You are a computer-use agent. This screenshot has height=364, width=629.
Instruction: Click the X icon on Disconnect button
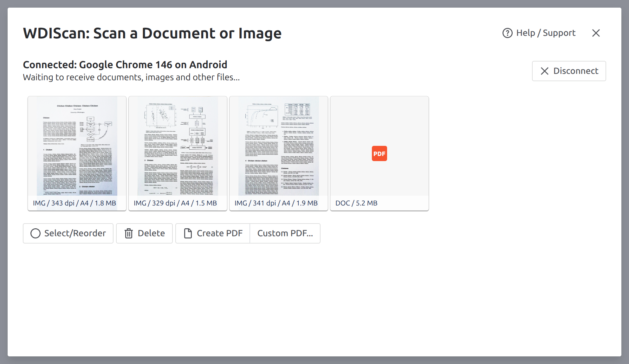(544, 71)
